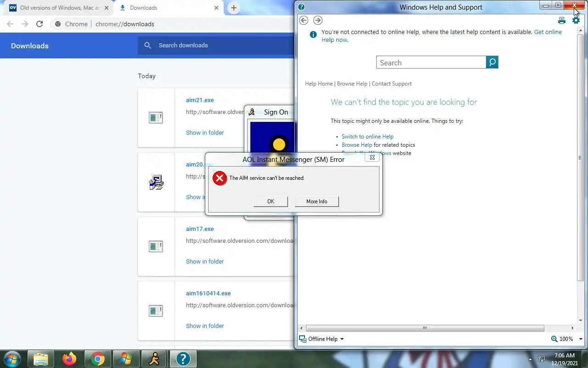Click Browse Help navigation link
Screen dimensions: 588x368
tap(352, 84)
